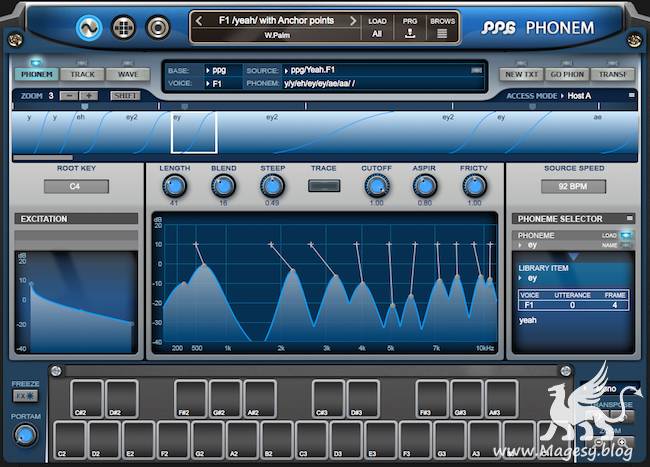Click the small menu icon beside Host A
The height and width of the screenshot is (467, 650).
coord(631,95)
